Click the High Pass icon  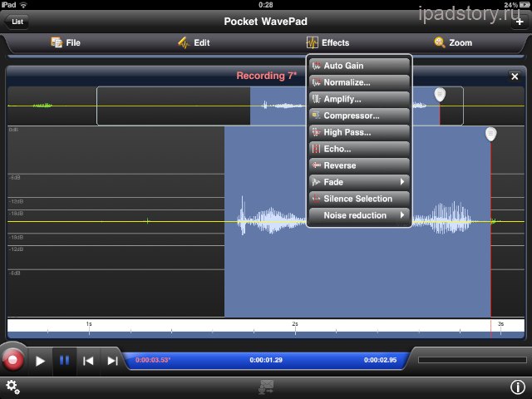316,132
